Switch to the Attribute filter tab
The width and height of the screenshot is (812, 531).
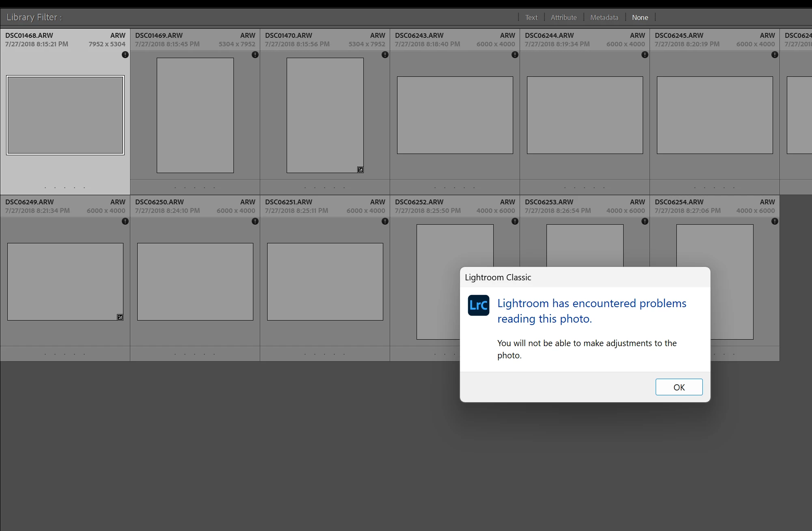tap(564, 17)
